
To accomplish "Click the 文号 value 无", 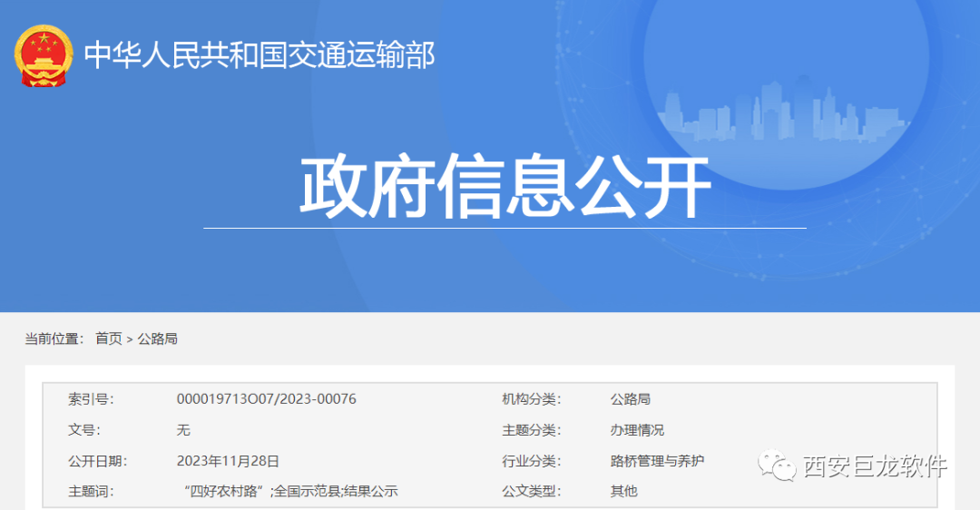I will pyautogui.click(x=183, y=430).
